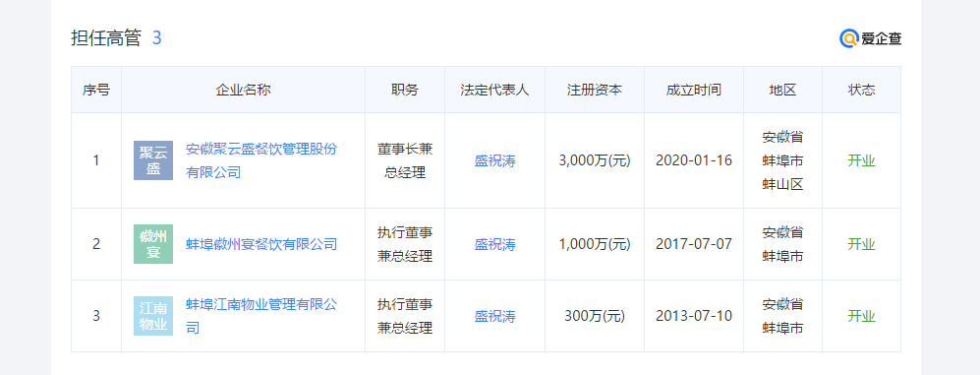
Task: Click the 企业名称 column header
Action: [243, 90]
